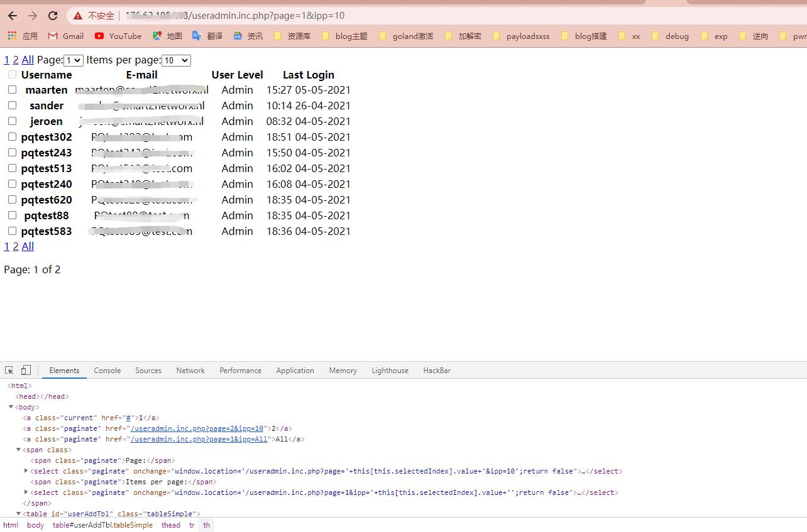This screenshot has height=532, width=807.
Task: Toggle the device toolbar icon
Action: pos(26,371)
